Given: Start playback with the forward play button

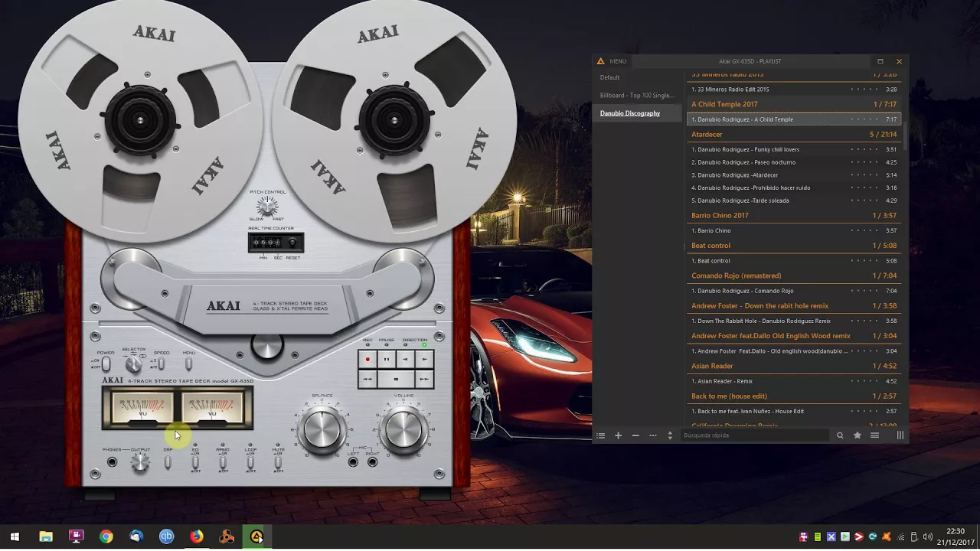Looking at the screenshot, I should tap(424, 359).
